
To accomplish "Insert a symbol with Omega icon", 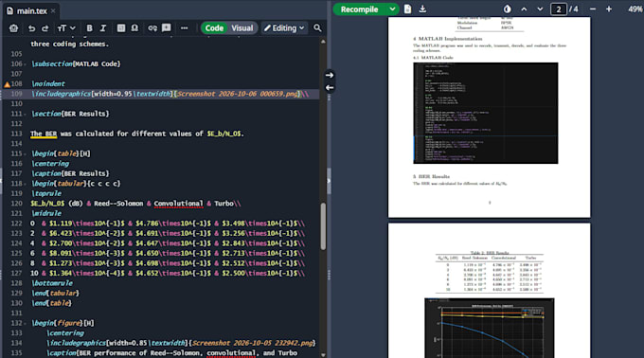I will [134, 27].
